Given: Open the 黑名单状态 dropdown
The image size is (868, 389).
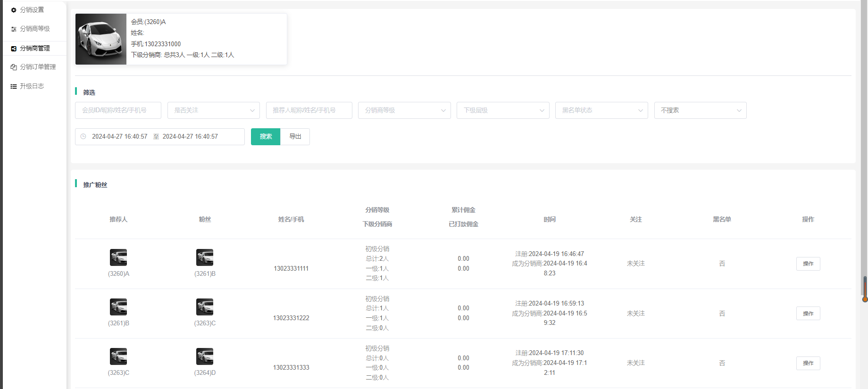Looking at the screenshot, I should tap(601, 110).
